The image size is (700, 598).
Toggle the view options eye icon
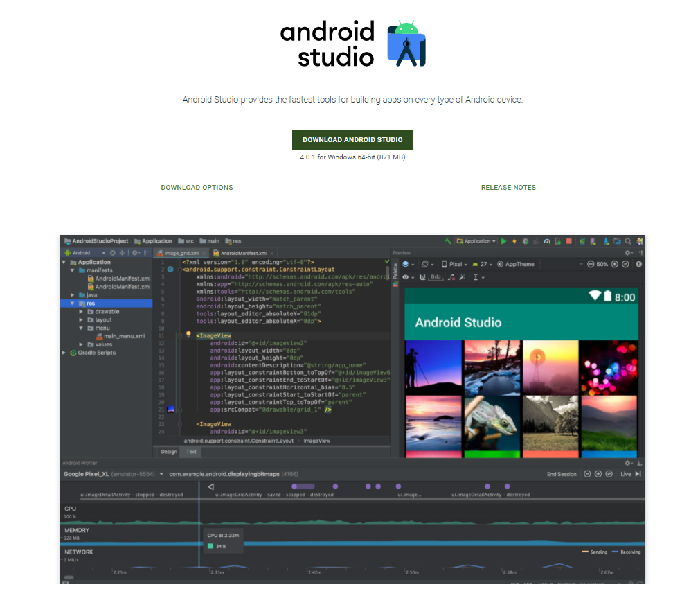pyautogui.click(x=408, y=277)
